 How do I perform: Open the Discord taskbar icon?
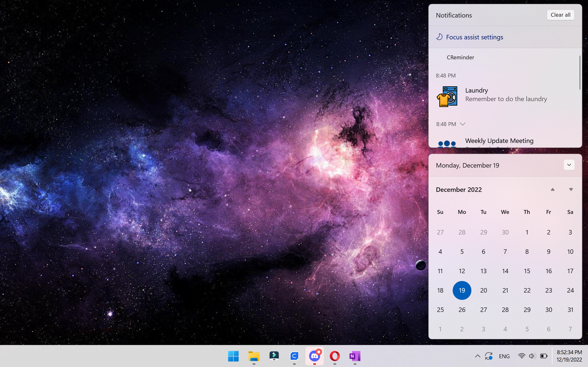tap(314, 356)
